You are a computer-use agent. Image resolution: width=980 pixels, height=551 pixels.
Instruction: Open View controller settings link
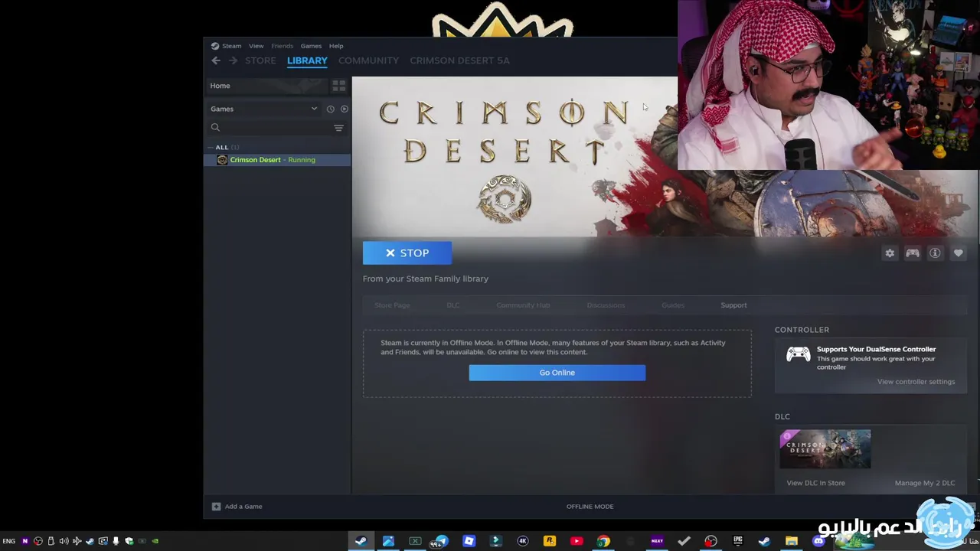[x=916, y=382]
